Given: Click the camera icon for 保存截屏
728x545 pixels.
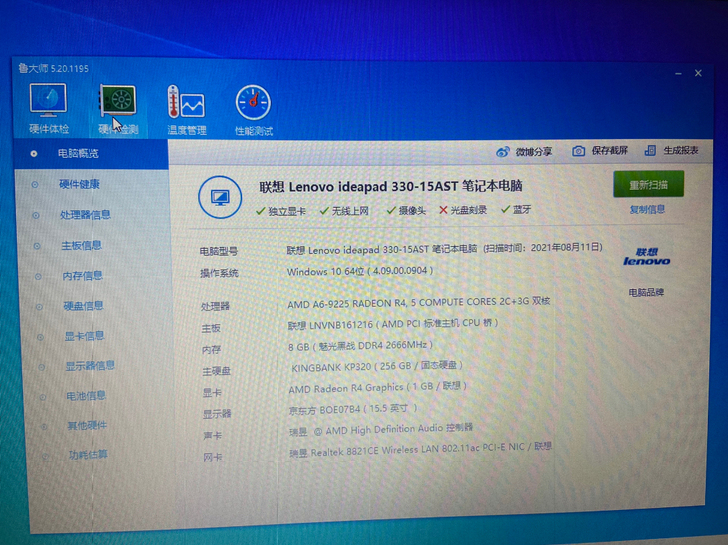Looking at the screenshot, I should coord(578,151).
